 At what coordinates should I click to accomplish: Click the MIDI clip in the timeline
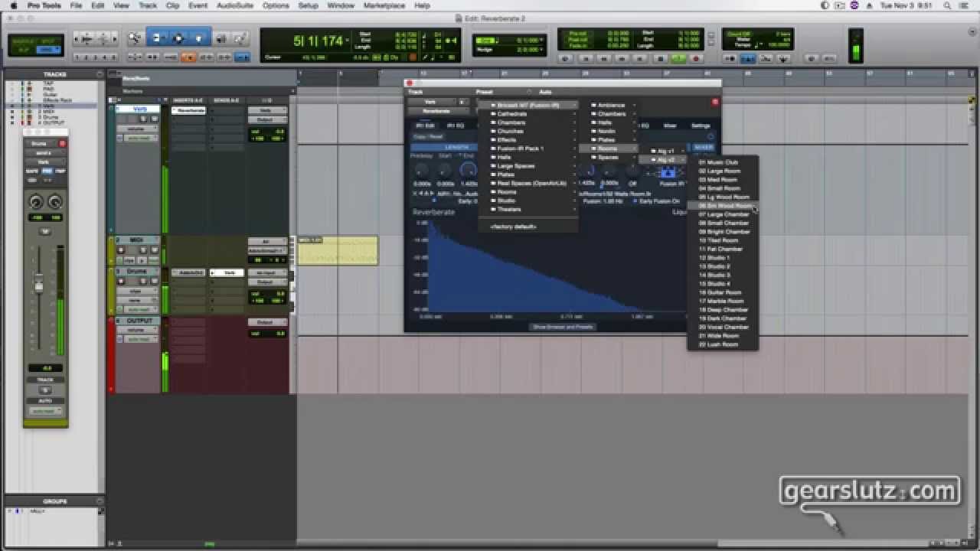[338, 250]
